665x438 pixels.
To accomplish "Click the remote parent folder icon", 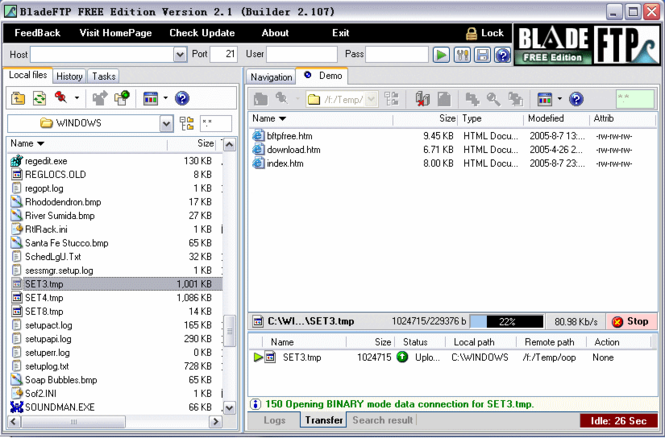I will tap(260, 99).
